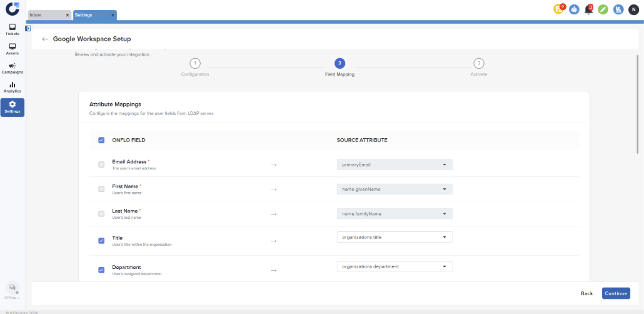Image resolution: width=644 pixels, height=314 pixels.
Task: Go to Configuration step 1
Action: [195, 63]
